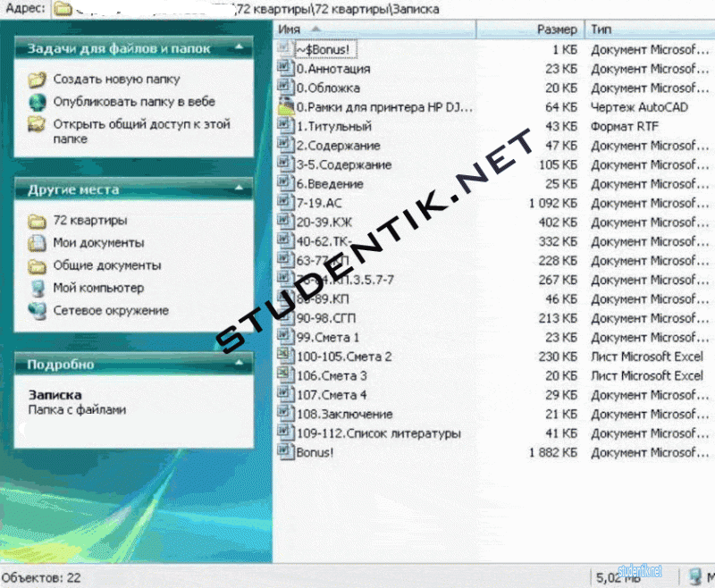Click the Объектов: 22 status bar text
The height and width of the screenshot is (588, 715).
click(x=41, y=577)
